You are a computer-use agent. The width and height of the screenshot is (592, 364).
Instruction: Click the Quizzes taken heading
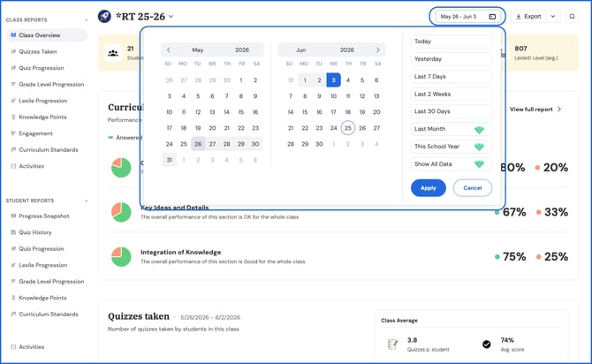139,316
